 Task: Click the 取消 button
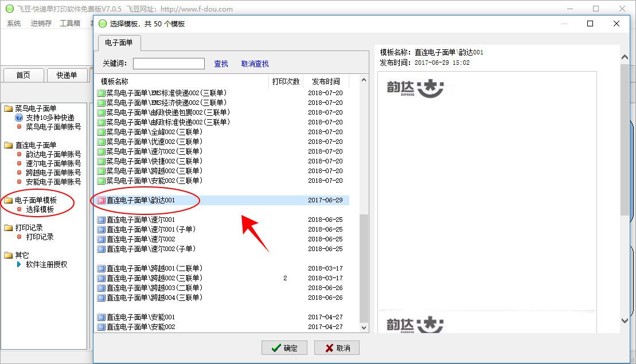coord(337,348)
